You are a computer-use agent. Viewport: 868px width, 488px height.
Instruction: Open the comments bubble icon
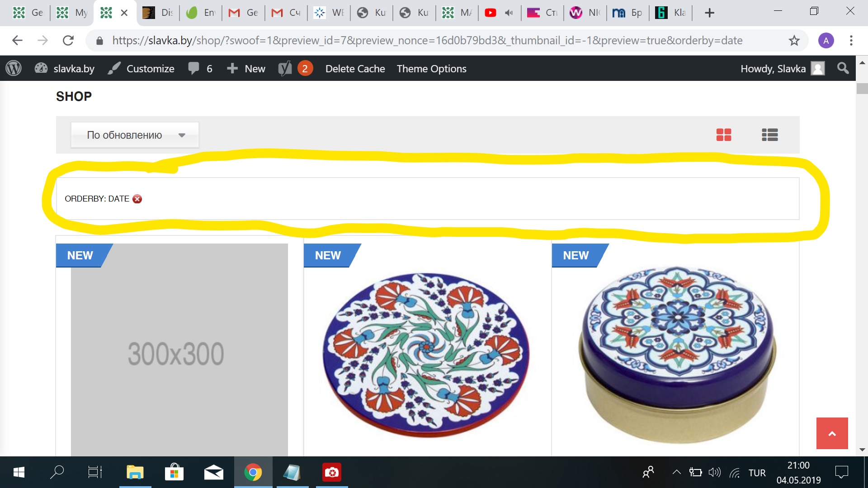coord(200,69)
